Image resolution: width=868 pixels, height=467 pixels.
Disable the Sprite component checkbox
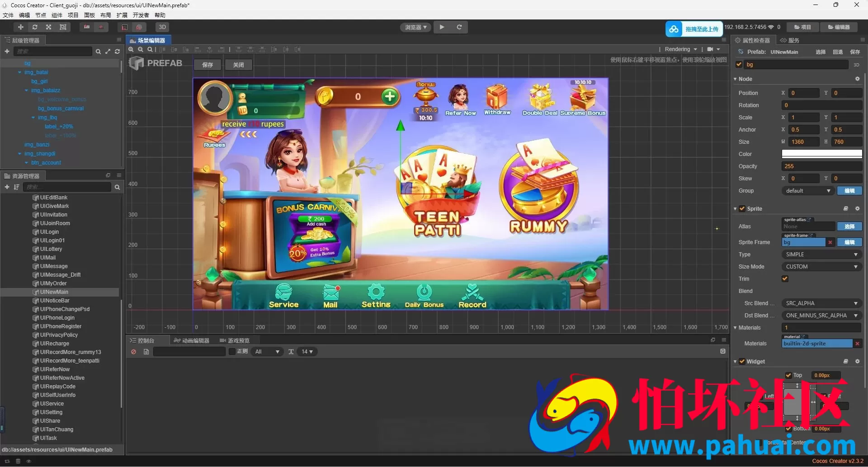[x=742, y=208]
